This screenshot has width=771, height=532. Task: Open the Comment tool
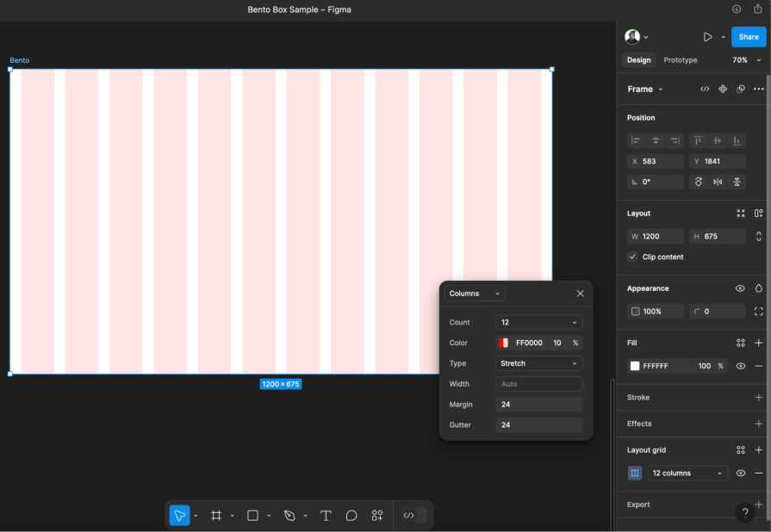pos(351,515)
